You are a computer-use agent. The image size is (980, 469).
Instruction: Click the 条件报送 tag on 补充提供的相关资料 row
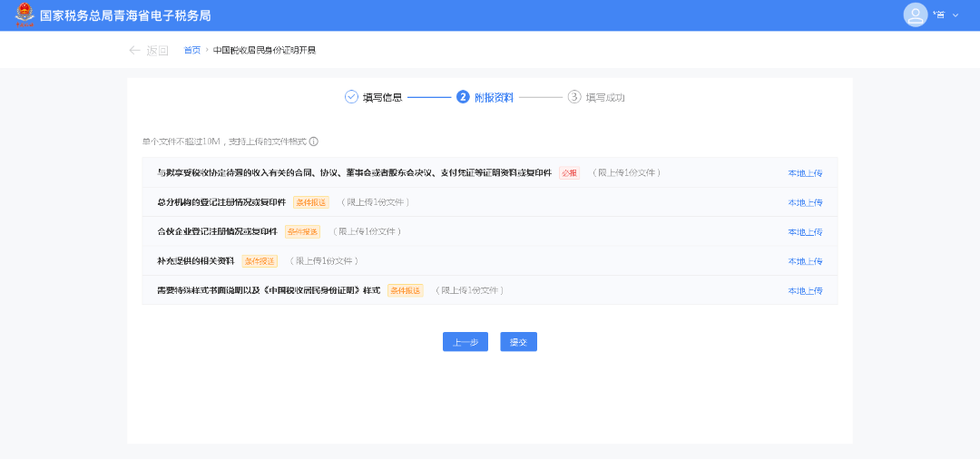[260, 261]
